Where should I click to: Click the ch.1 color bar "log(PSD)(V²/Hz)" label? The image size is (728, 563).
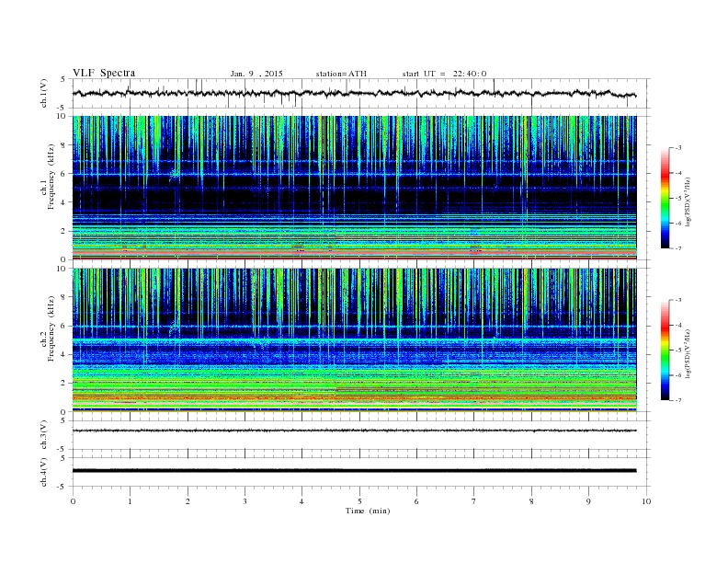(x=688, y=202)
